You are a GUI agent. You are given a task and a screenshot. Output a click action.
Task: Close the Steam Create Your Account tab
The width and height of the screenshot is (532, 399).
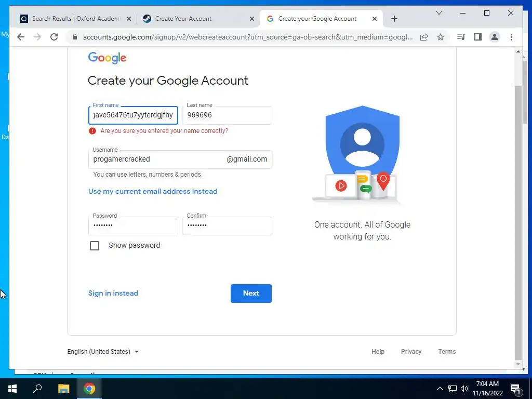pos(252,19)
